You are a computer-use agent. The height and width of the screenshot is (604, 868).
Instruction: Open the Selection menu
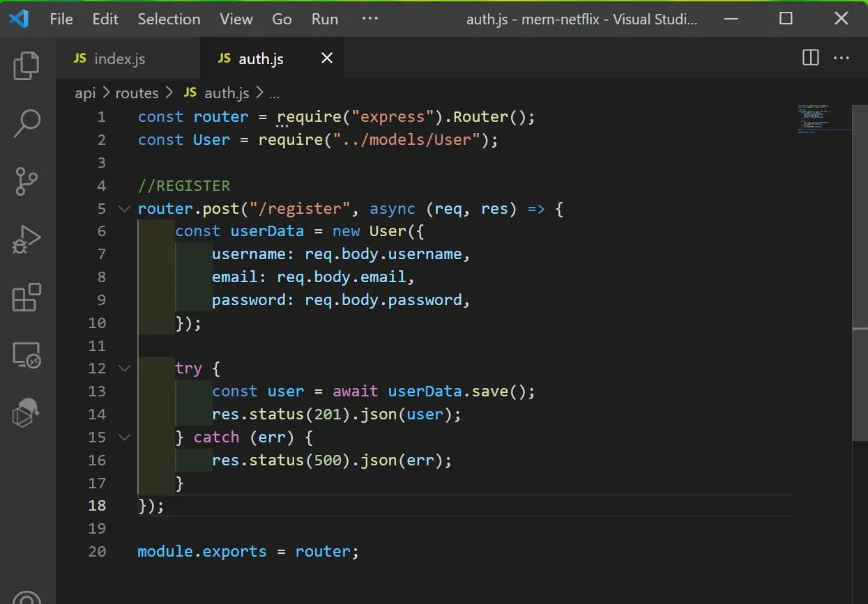(x=169, y=19)
